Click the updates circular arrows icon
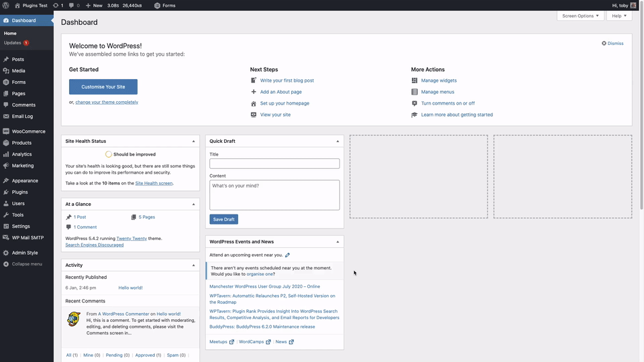This screenshot has width=644, height=362. [x=56, y=5]
